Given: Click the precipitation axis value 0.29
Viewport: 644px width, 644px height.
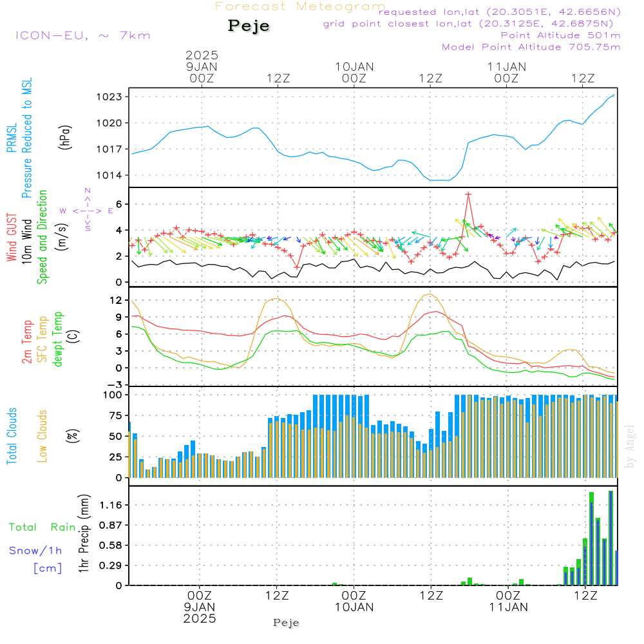Looking at the screenshot, I should click(x=111, y=565).
